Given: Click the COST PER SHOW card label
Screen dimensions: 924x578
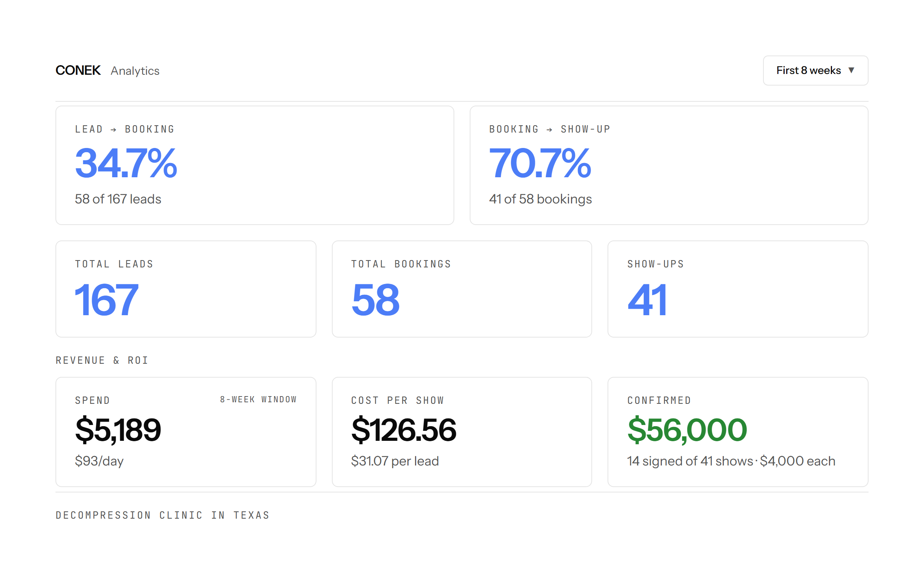Looking at the screenshot, I should 398,400.
